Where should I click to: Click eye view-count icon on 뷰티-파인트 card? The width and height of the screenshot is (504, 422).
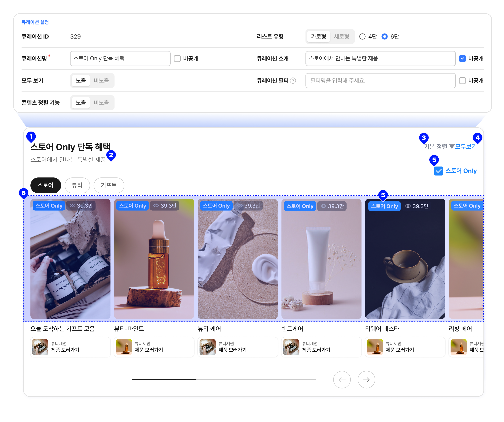point(156,206)
